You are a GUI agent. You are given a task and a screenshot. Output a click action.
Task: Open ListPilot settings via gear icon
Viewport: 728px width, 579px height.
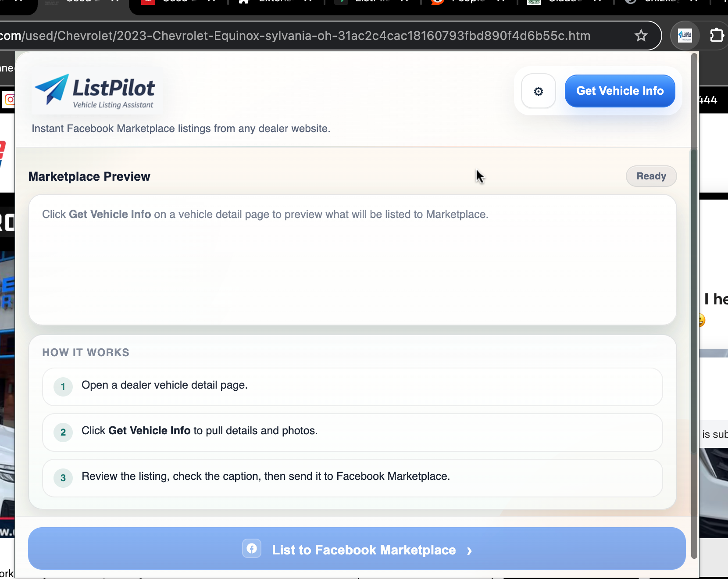click(538, 91)
